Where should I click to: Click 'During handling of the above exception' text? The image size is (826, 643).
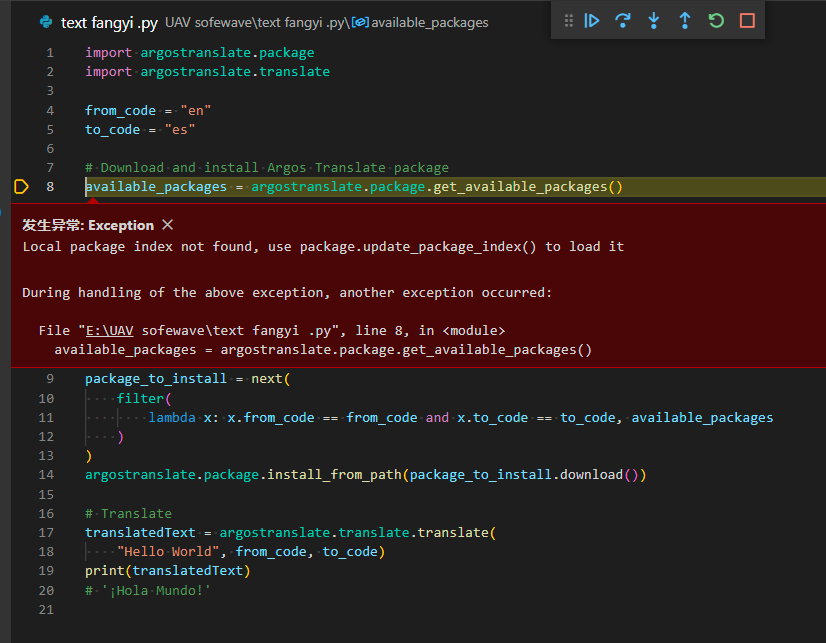287,293
